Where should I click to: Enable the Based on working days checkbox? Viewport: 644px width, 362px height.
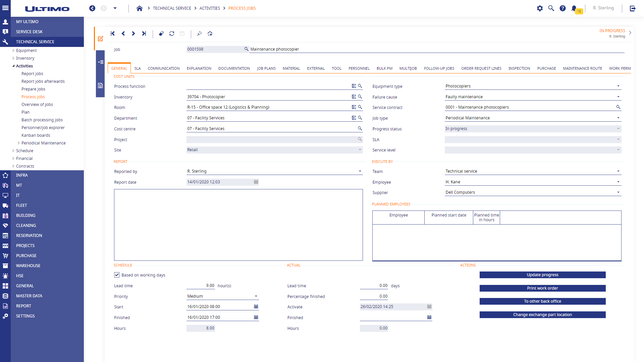click(117, 275)
